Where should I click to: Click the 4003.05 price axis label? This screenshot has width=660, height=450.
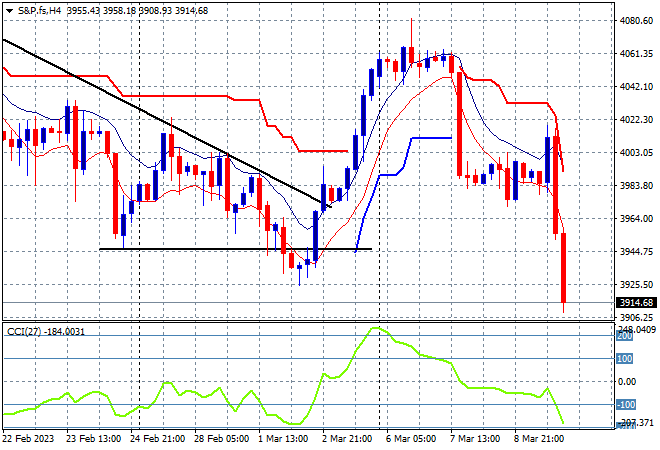(x=636, y=152)
